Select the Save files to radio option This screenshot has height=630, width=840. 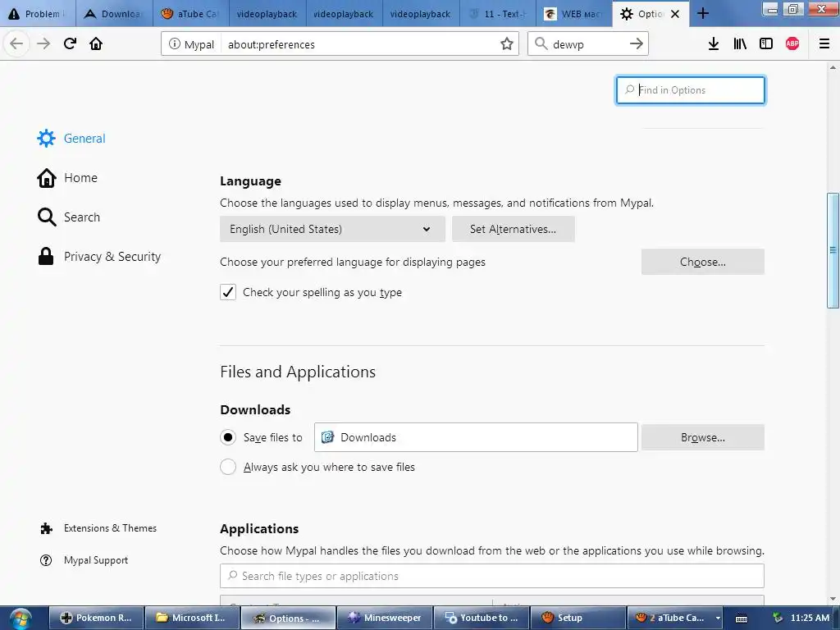click(x=228, y=437)
